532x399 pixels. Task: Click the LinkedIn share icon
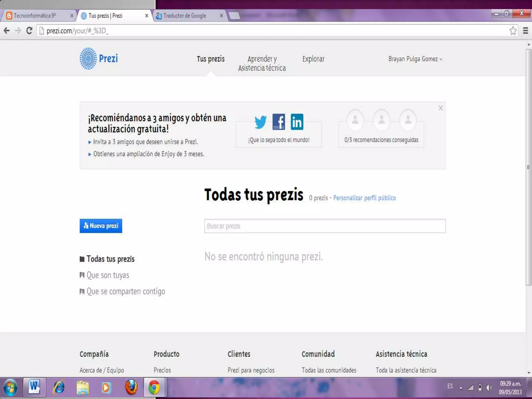[297, 122]
